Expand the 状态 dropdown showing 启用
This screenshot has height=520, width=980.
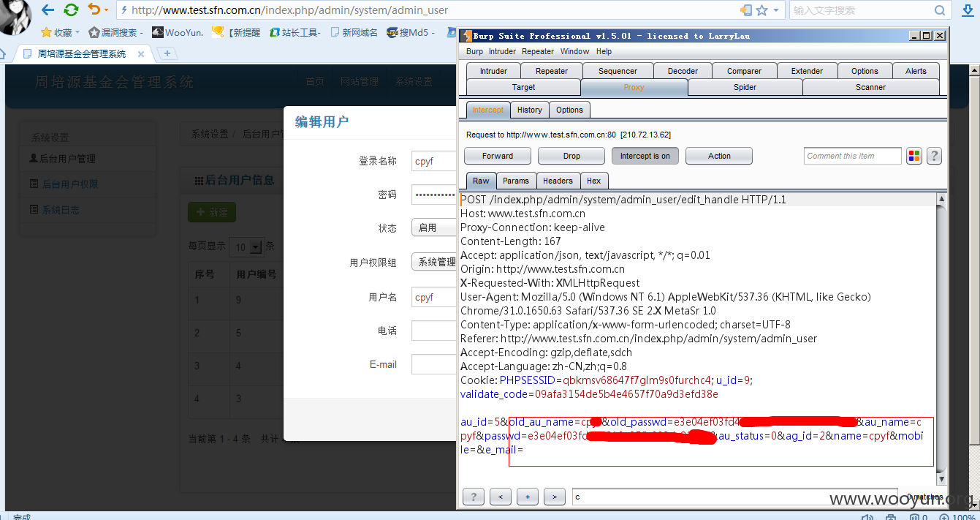coord(434,228)
